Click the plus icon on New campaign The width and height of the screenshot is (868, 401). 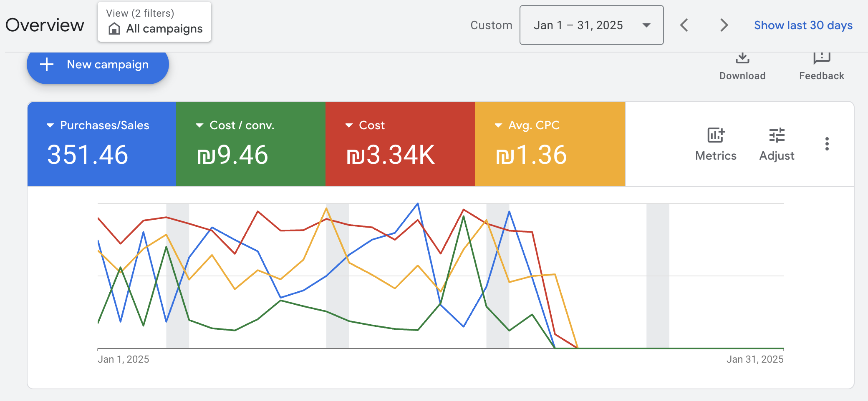pyautogui.click(x=46, y=65)
